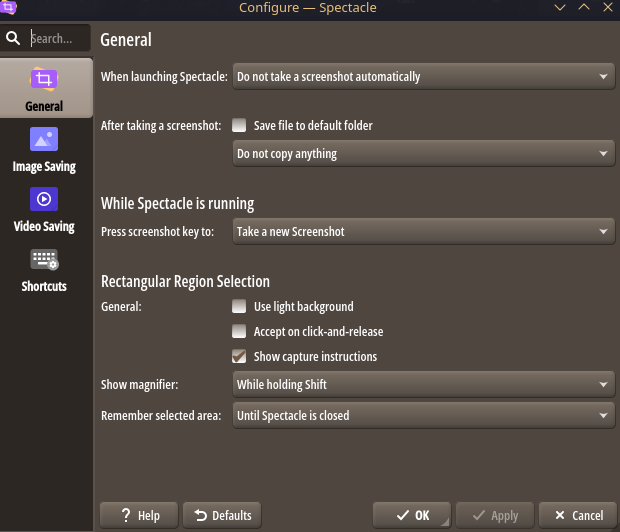Restore settings with Defaults button

(x=222, y=515)
